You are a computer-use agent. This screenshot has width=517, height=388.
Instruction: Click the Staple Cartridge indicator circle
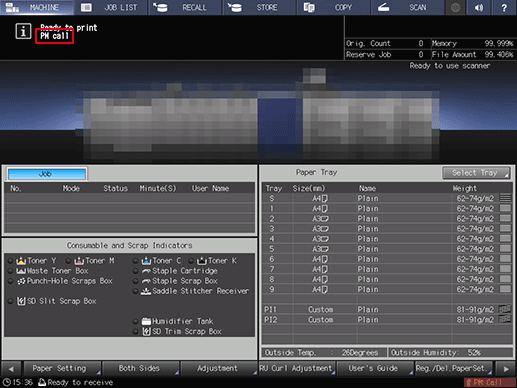135,271
